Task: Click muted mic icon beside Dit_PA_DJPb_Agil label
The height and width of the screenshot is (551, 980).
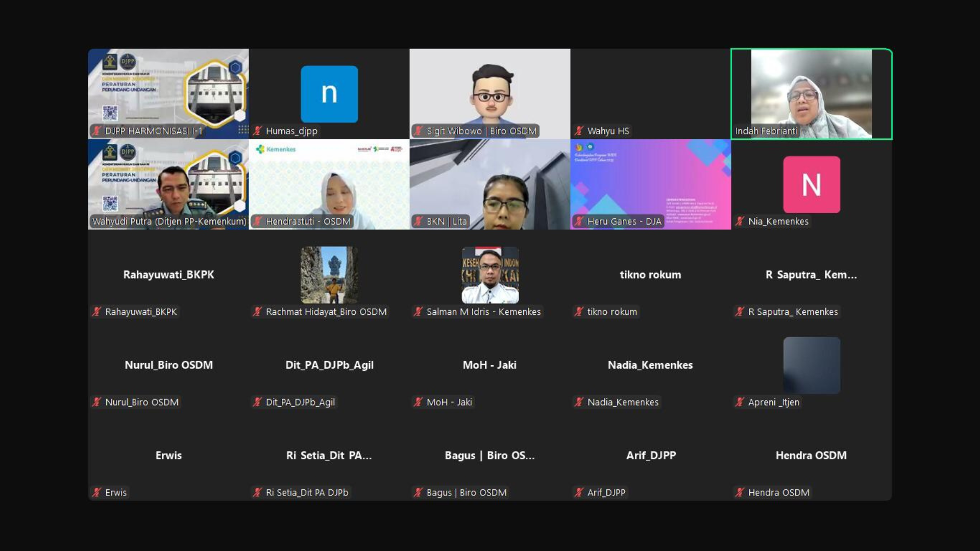Action: click(257, 402)
